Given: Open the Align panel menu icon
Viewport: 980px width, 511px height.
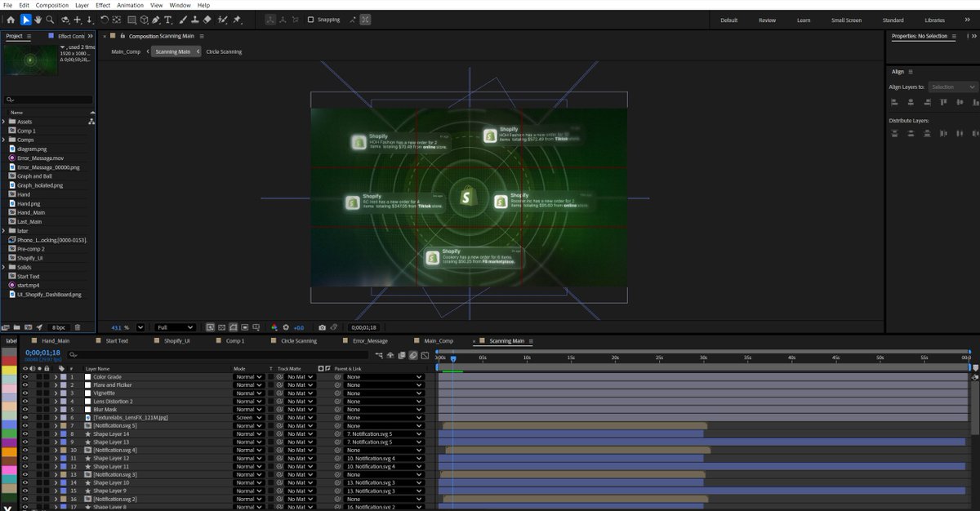Looking at the screenshot, I should 910,72.
